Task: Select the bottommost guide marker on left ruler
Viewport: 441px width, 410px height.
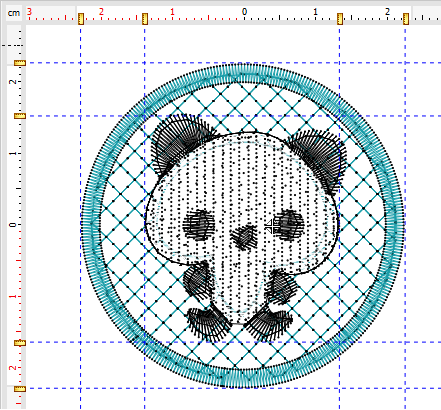Action: [20, 389]
